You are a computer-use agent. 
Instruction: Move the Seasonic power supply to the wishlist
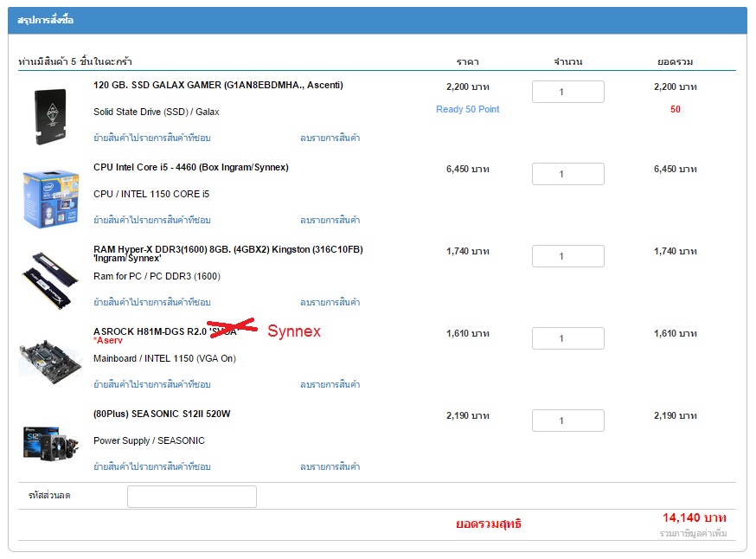pyautogui.click(x=152, y=467)
